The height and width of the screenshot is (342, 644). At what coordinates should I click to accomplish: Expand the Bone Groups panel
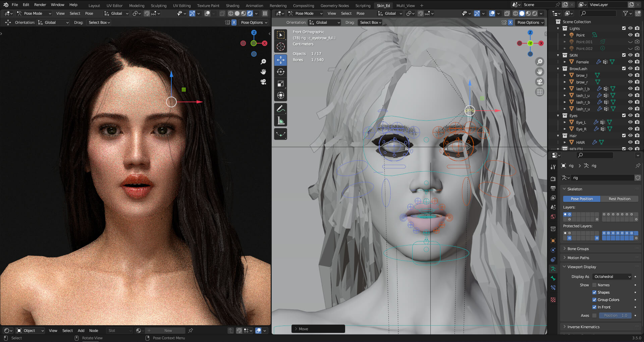tap(578, 249)
